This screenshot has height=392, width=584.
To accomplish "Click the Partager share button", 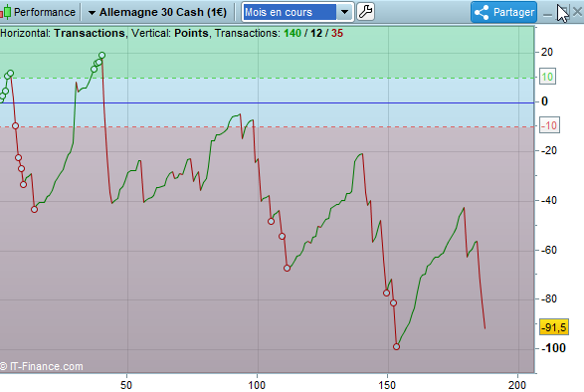I will tap(503, 12).
